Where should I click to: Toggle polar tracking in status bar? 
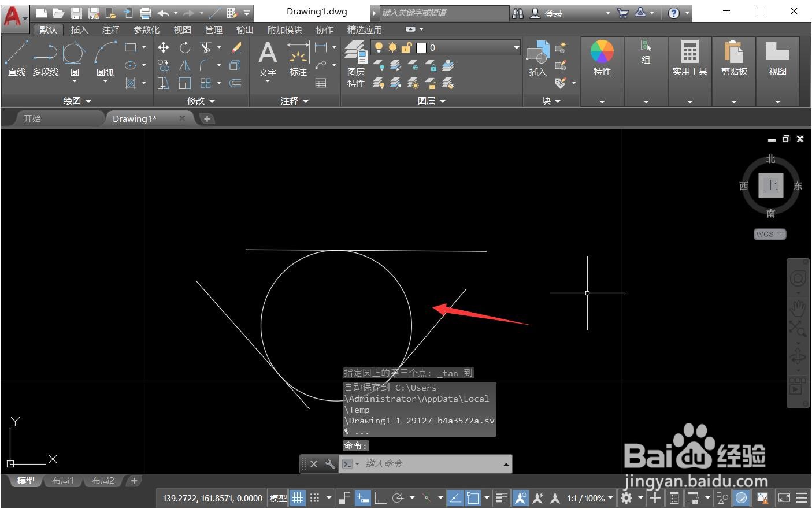(398, 497)
